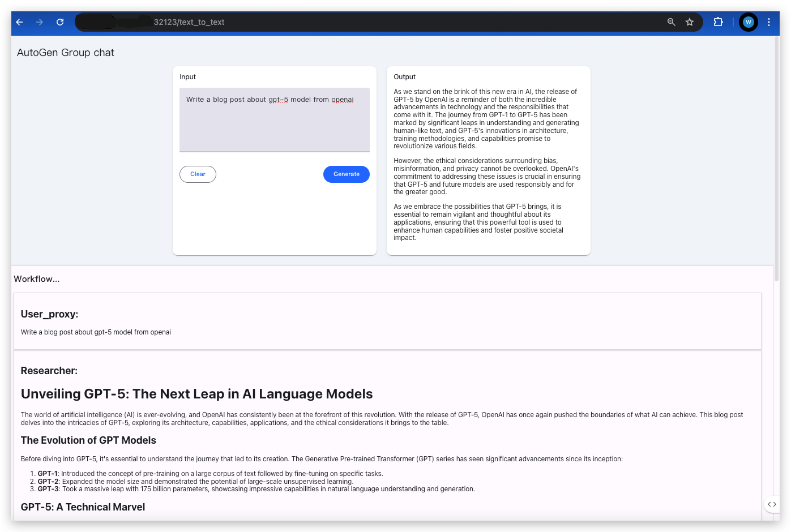The height and width of the screenshot is (532, 791).
Task: Click the browser zoom magnifier icon
Action: (x=671, y=22)
